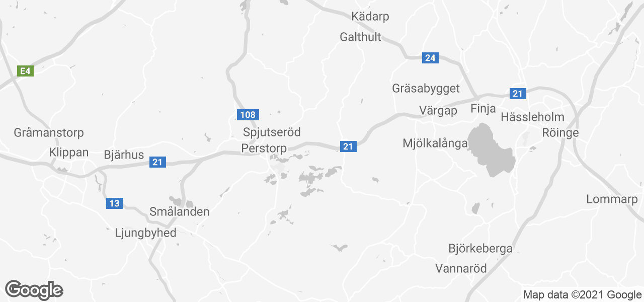This screenshot has height=302, width=644.
Task: Click the E4 highway shield icon
Action: (25, 71)
